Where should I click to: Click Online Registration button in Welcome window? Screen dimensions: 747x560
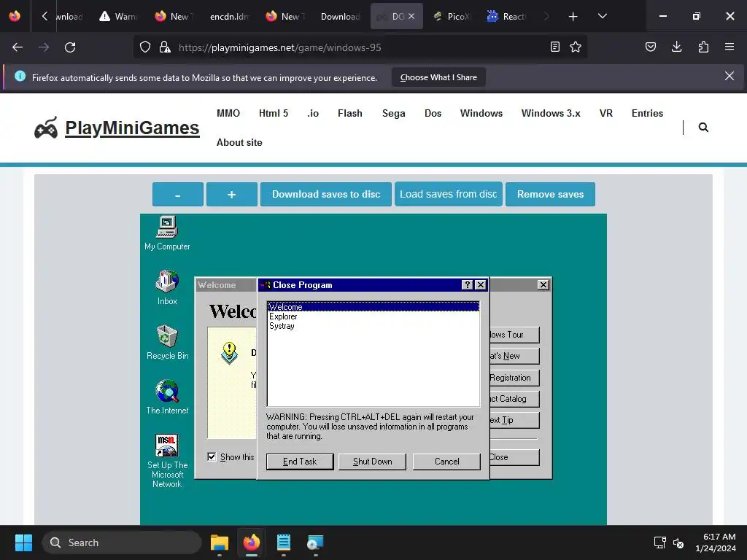tap(514, 378)
